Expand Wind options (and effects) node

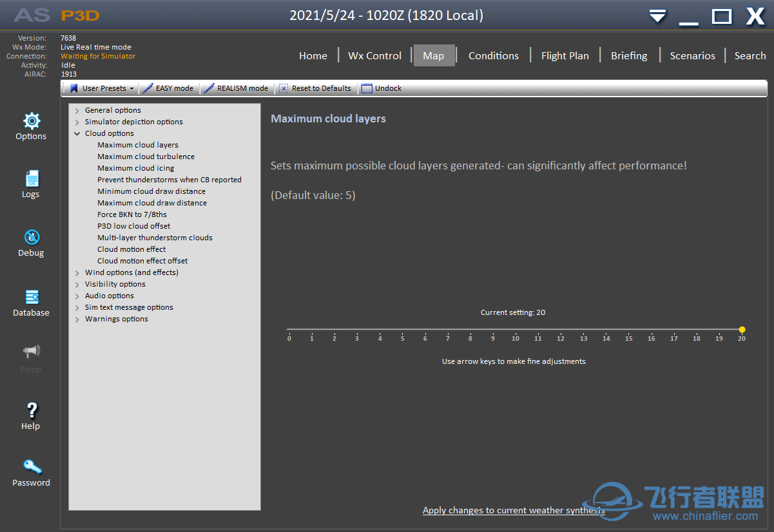77,273
